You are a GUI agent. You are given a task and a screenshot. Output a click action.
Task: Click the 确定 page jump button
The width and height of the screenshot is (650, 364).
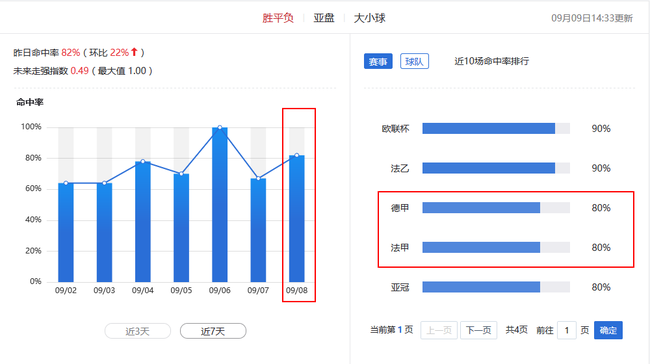(608, 330)
